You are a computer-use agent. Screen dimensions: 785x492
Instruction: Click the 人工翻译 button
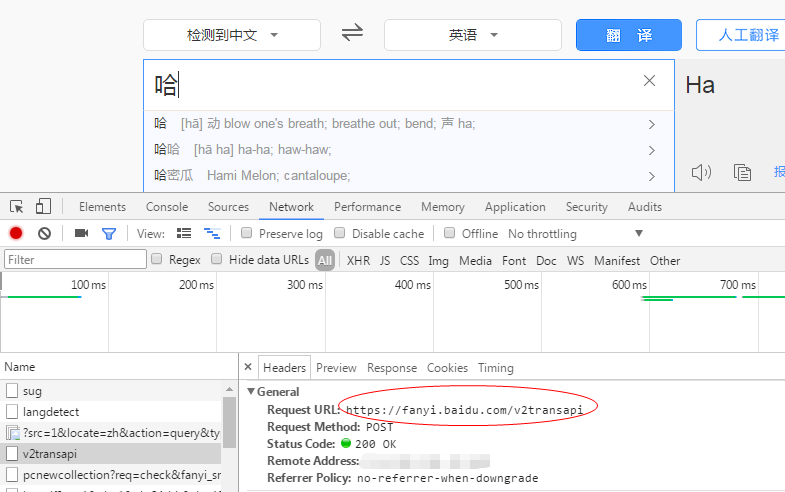pyautogui.click(x=741, y=35)
